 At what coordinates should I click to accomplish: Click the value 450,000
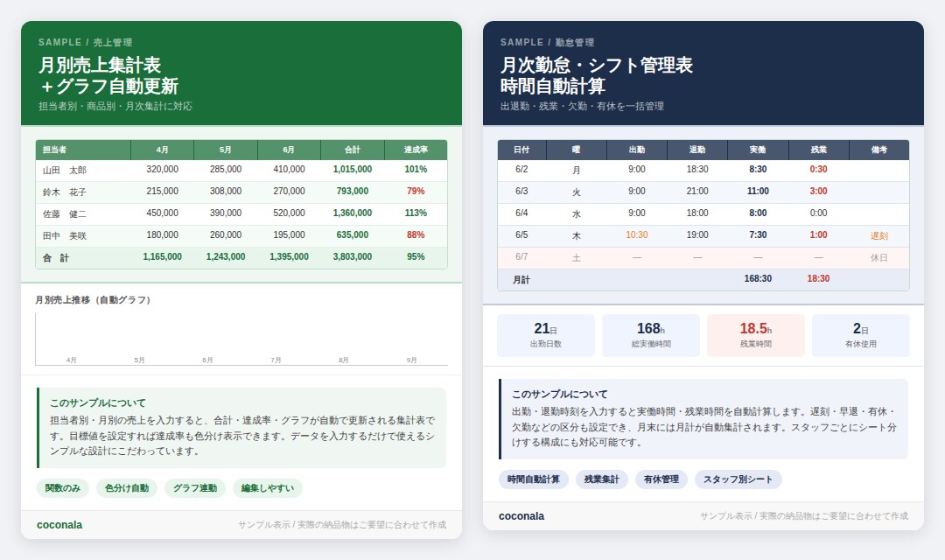click(162, 213)
